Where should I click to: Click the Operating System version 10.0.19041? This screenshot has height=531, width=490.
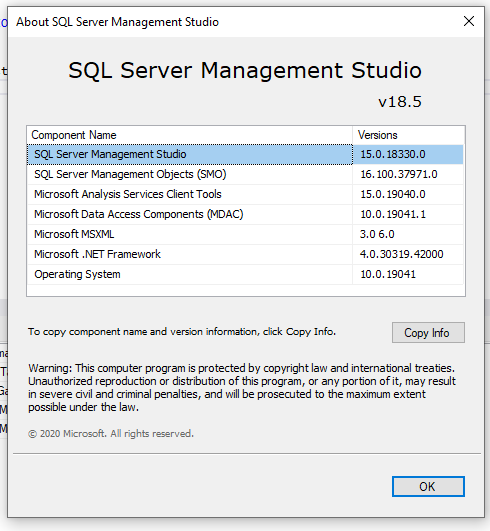click(388, 274)
